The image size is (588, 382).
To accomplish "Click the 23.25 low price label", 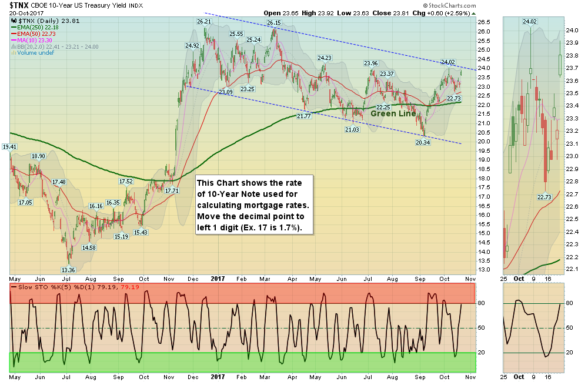I will tap(248, 89).
